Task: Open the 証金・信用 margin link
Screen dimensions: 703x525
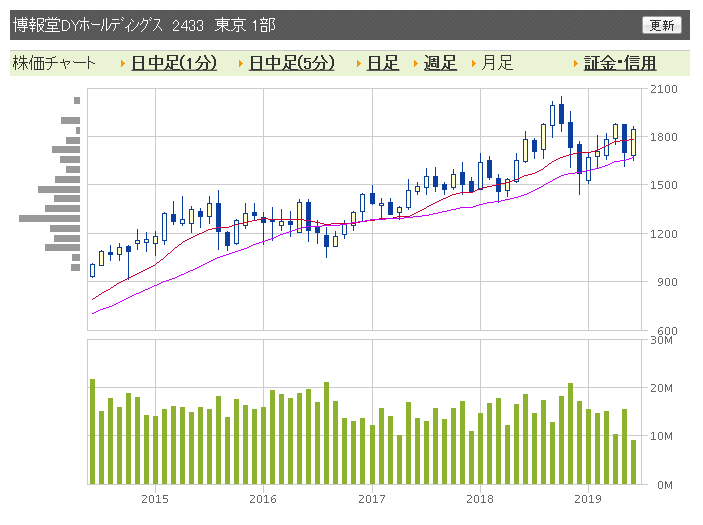Action: tap(620, 63)
